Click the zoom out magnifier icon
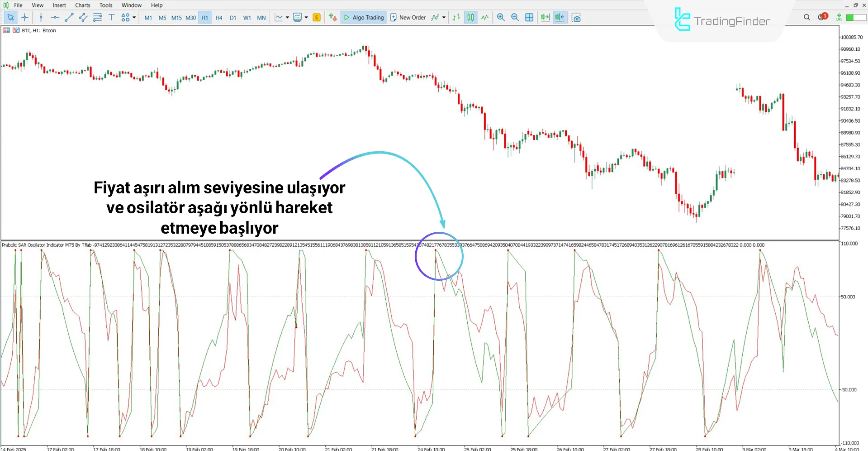 pos(515,18)
